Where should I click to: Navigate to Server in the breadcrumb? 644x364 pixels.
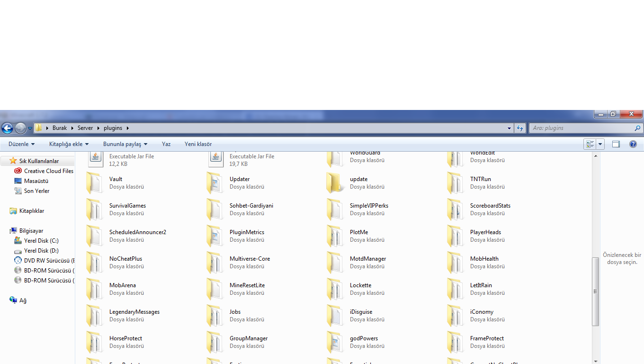85,128
